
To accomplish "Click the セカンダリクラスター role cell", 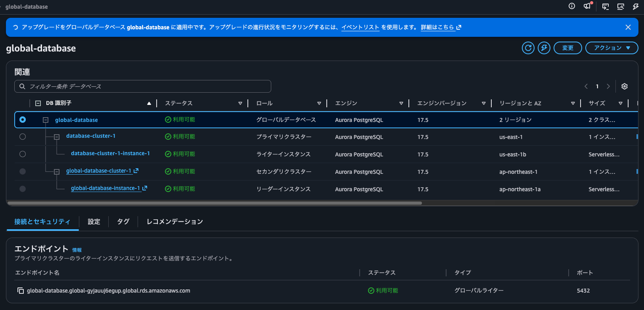I will [x=284, y=172].
